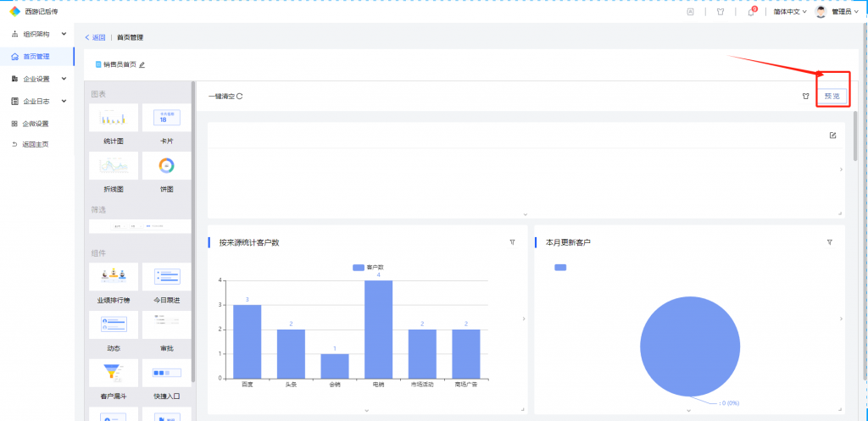Select the 卡片 card component
This screenshot has height=421, width=868.
tap(167, 117)
